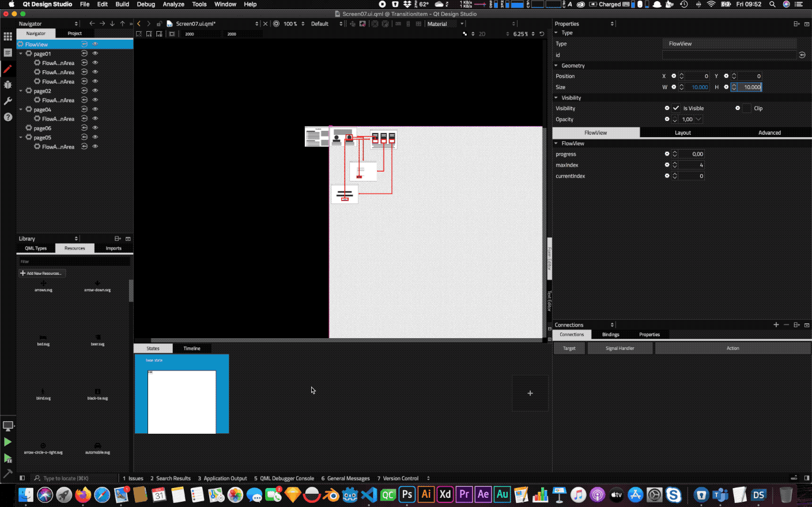
Task: Uncheck the Is Visible checkbox
Action: click(x=676, y=108)
